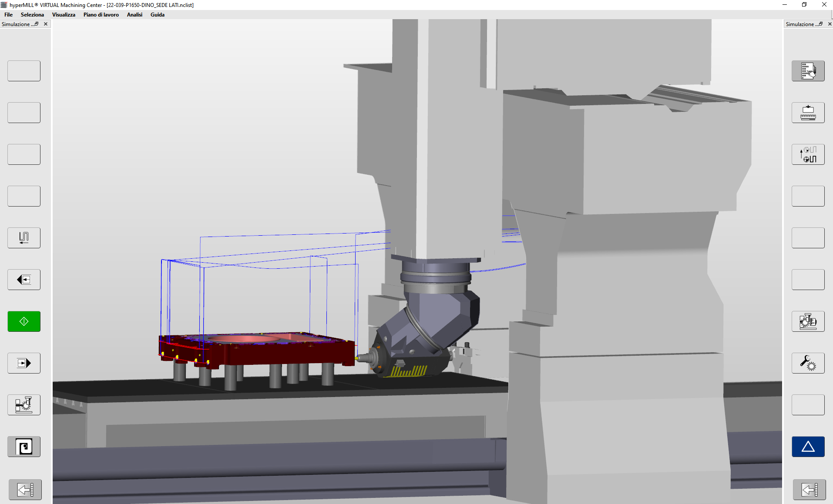This screenshot has height=504, width=833.
Task: Restore down the hyperMILL window
Action: [804, 5]
